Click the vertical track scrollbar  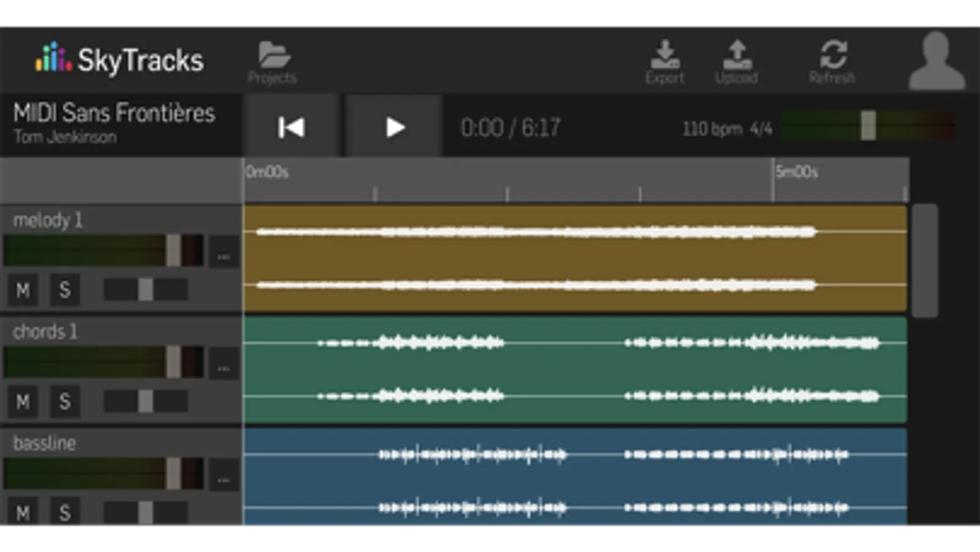[x=925, y=261]
